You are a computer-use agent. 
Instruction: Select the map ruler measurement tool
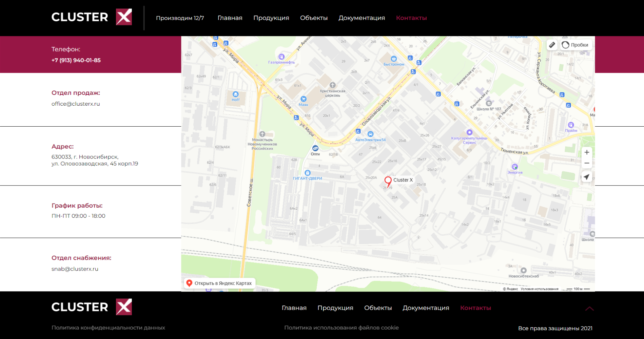552,45
